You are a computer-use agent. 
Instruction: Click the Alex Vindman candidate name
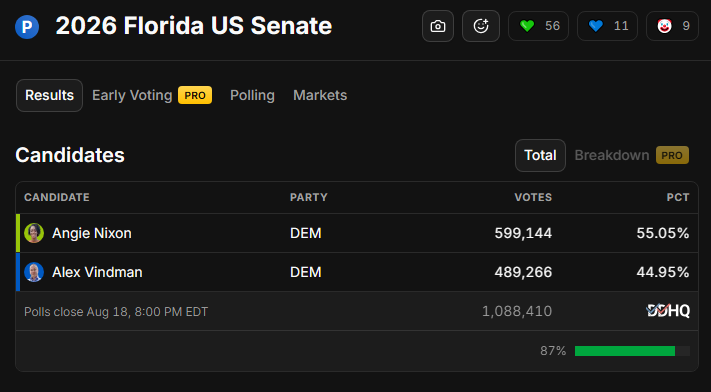point(97,272)
